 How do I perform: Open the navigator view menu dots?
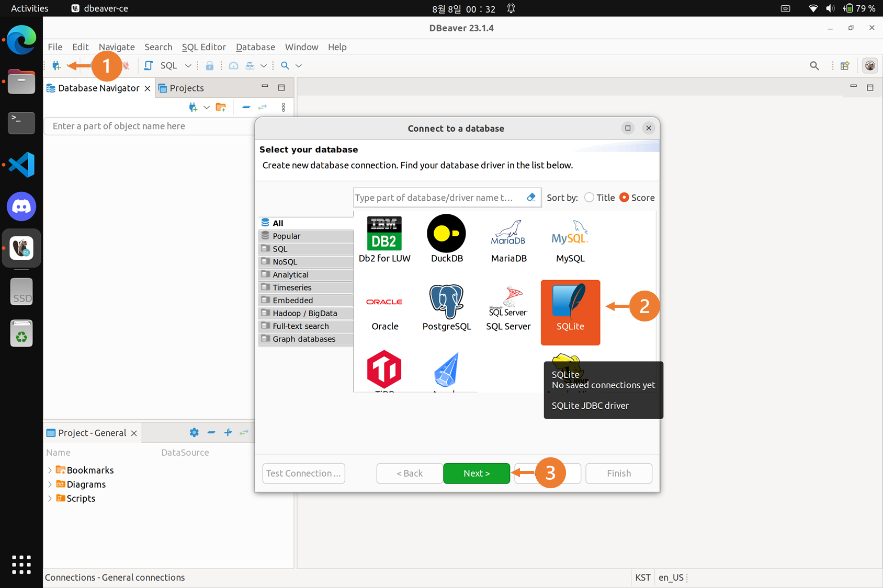pos(284,107)
